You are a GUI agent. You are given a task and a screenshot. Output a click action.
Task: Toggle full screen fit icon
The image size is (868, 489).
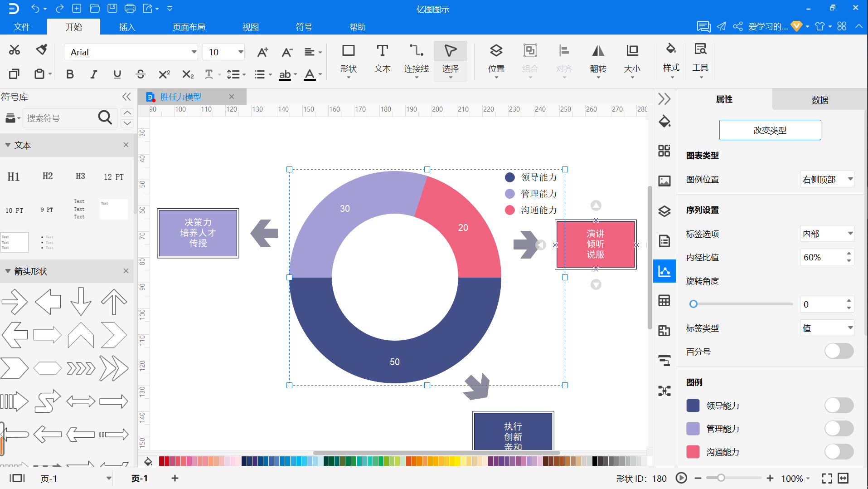coord(827,478)
